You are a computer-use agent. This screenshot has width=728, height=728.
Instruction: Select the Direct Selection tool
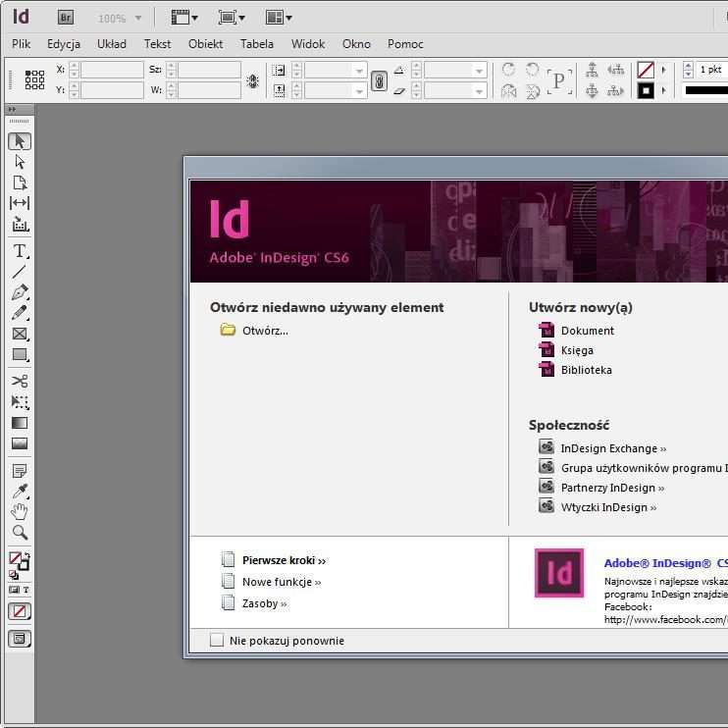20,162
